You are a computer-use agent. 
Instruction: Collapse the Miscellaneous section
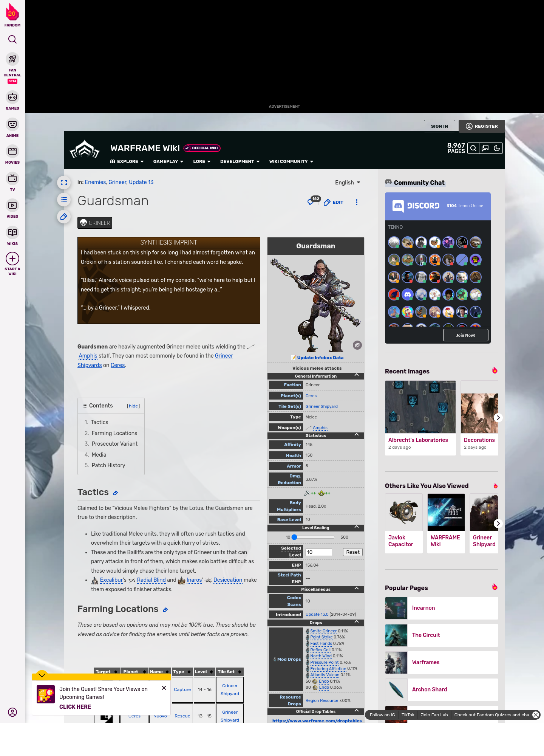coord(356,589)
